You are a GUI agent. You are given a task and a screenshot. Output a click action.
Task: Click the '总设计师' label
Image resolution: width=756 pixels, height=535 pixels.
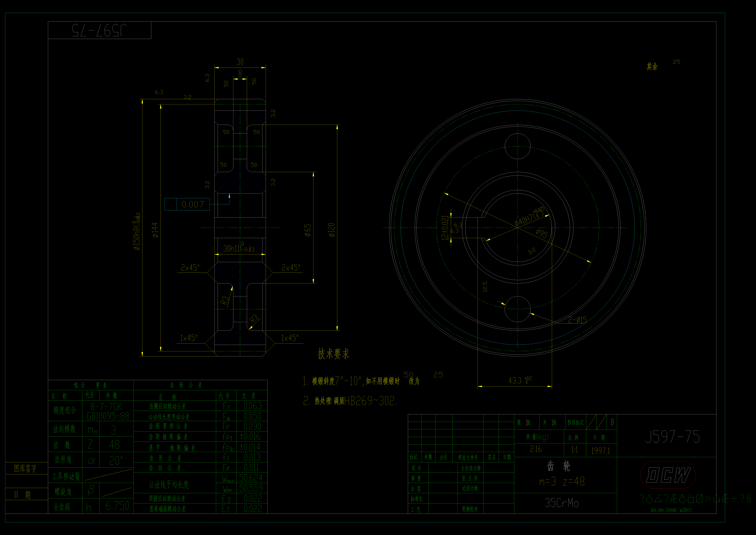coord(470,489)
